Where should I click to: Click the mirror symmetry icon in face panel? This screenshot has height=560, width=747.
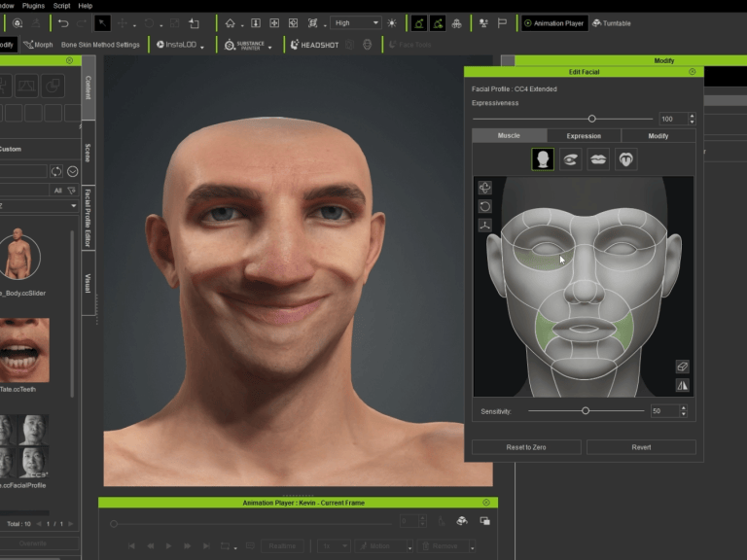(682, 385)
